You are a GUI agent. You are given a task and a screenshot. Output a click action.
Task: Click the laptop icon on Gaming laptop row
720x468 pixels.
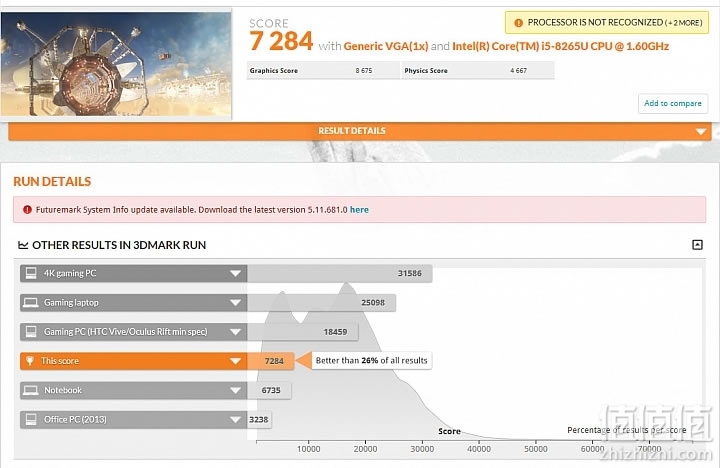click(x=31, y=303)
